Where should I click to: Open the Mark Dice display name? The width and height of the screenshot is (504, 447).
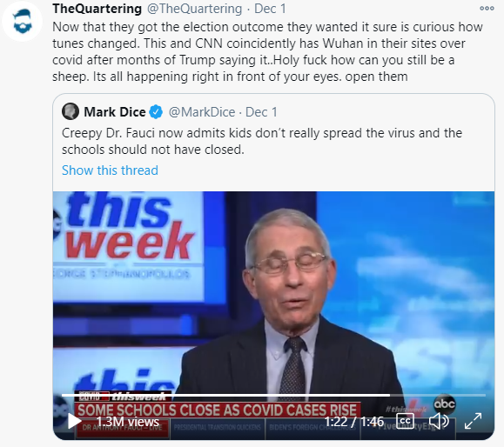pos(115,112)
